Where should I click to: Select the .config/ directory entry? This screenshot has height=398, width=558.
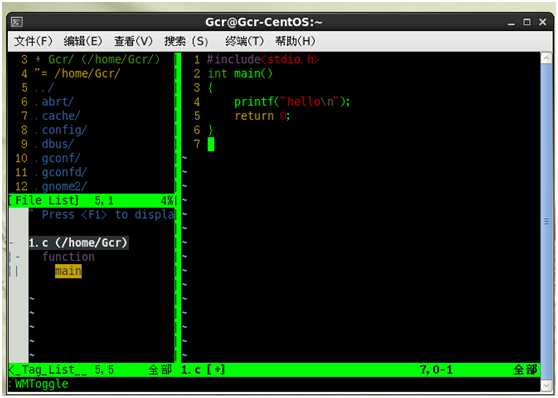point(60,130)
